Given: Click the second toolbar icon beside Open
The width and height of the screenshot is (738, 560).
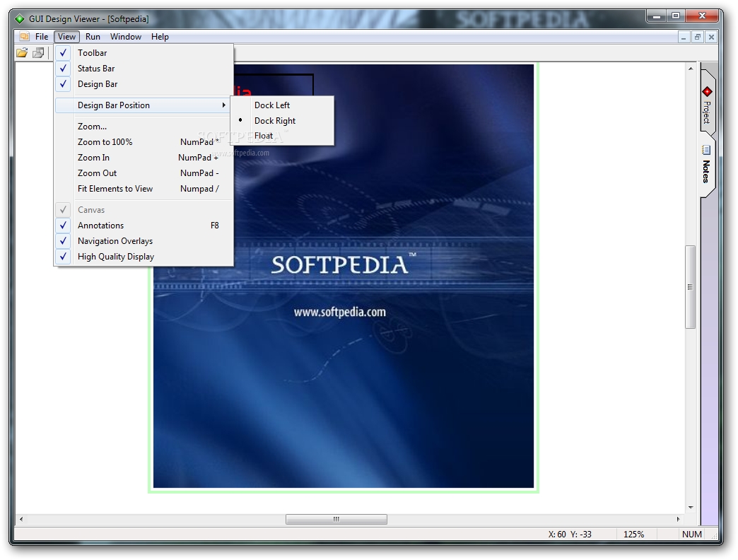Looking at the screenshot, I should (x=38, y=53).
